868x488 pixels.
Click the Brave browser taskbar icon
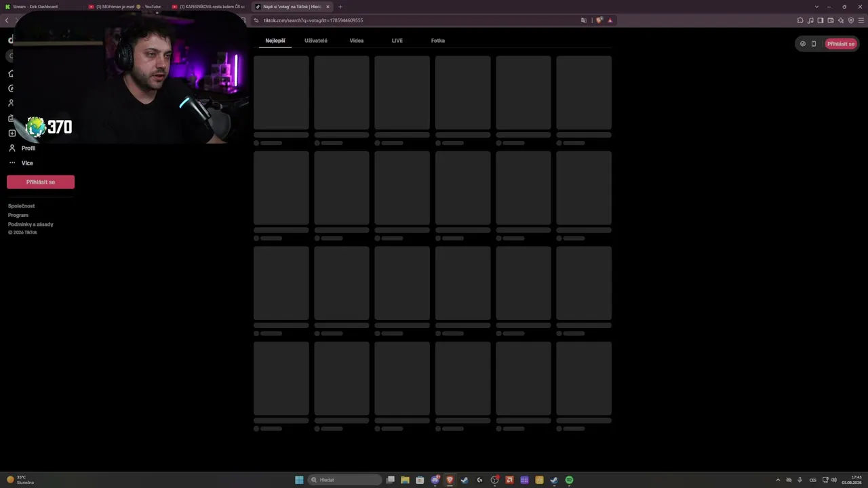pos(450,480)
